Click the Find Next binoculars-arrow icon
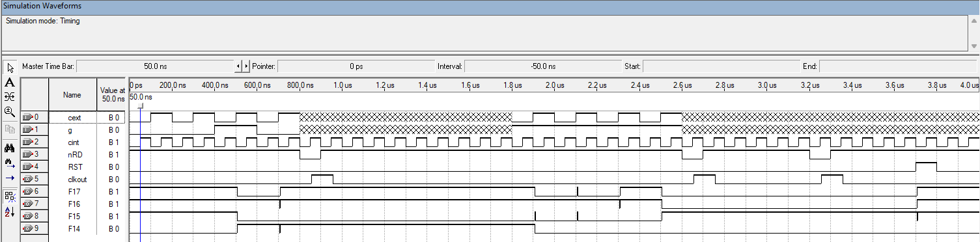 click(10, 163)
